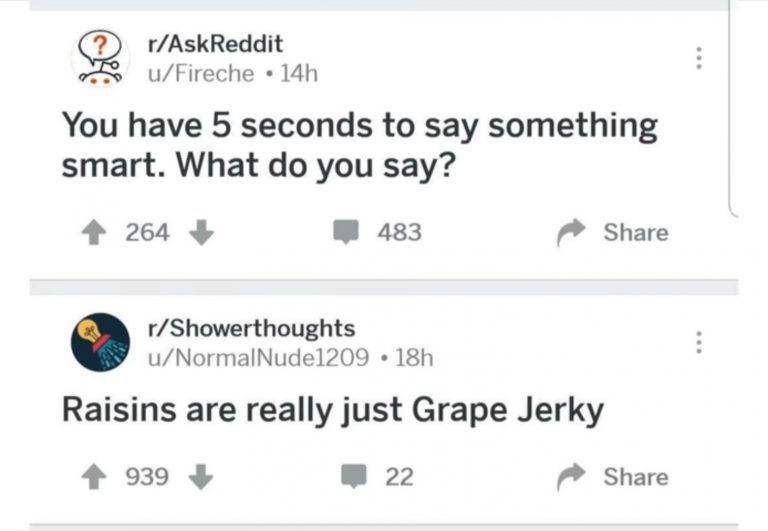
Task: Go to the r/AskReddit subreddit
Action: tap(214, 44)
